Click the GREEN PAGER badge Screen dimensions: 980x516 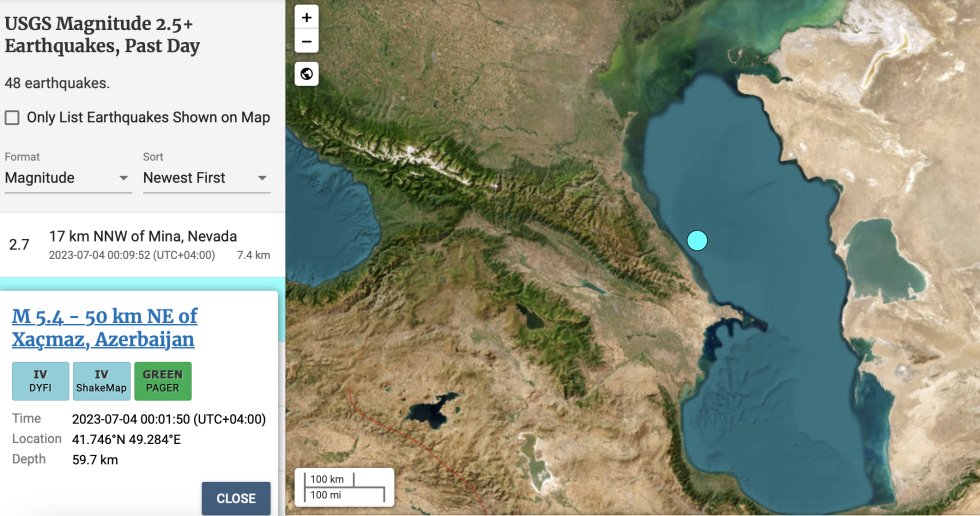pyautogui.click(x=162, y=381)
